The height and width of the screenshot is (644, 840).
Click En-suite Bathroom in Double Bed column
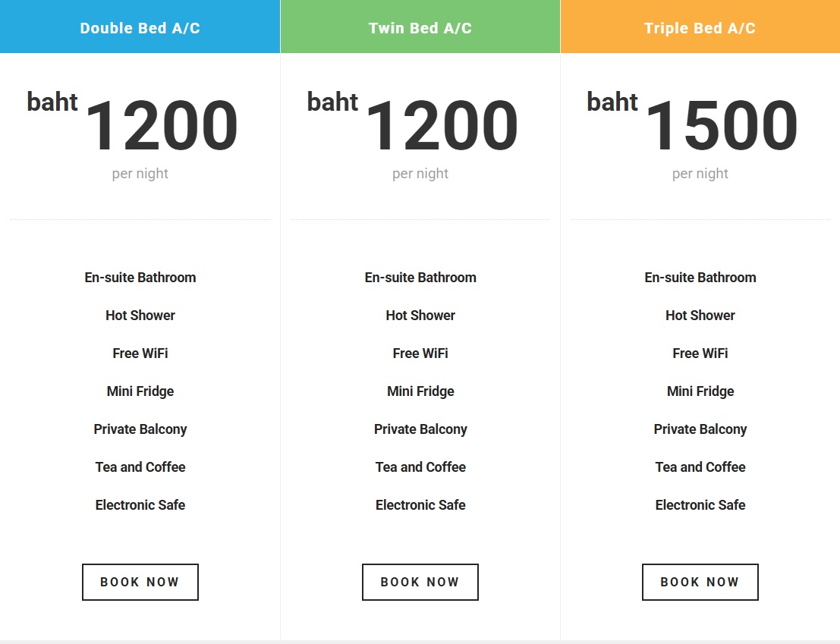(x=140, y=278)
